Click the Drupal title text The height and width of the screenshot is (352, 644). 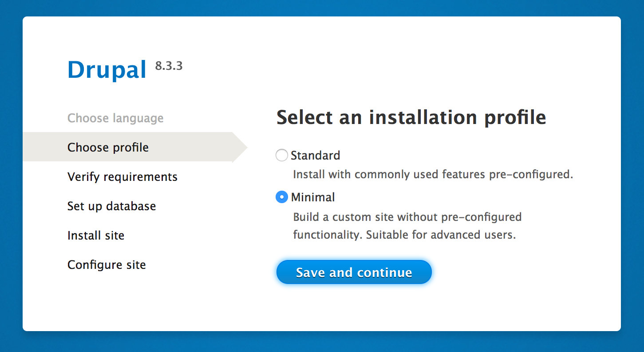click(107, 70)
